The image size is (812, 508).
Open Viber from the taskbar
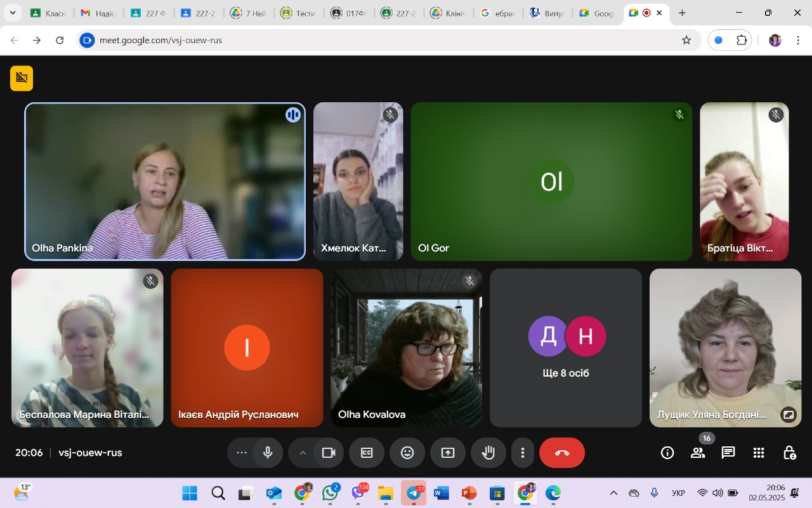[x=358, y=493]
